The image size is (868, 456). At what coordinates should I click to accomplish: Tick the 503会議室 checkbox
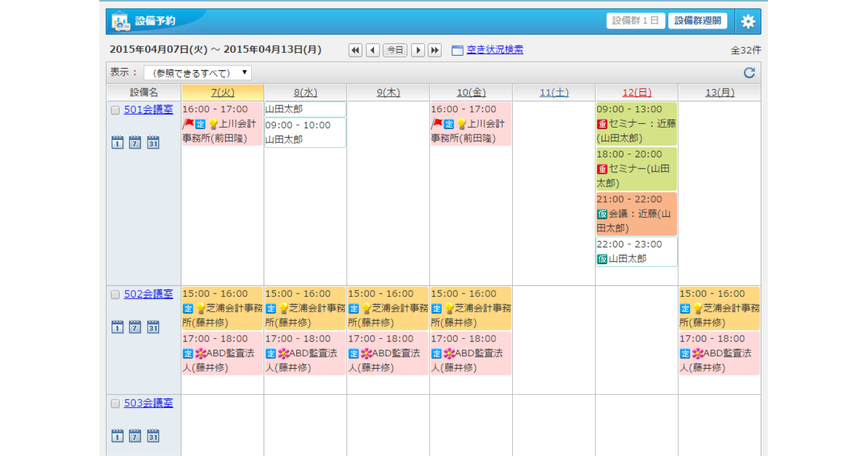click(x=115, y=404)
